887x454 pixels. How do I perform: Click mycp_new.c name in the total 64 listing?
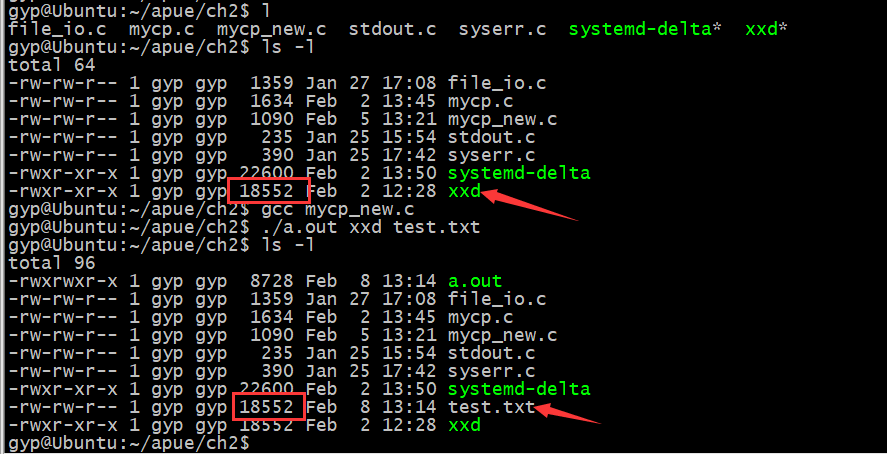503,119
